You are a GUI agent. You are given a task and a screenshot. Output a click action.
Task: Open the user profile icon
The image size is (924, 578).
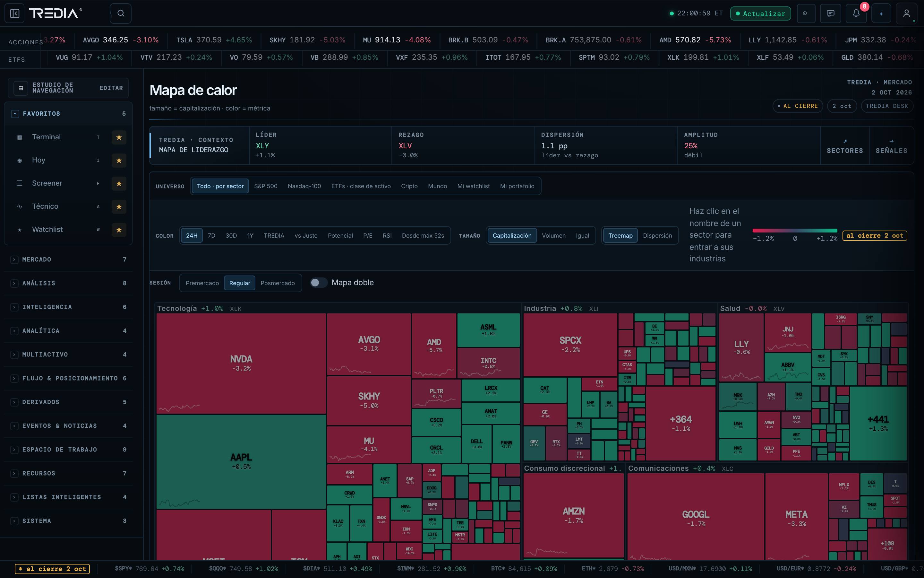(x=906, y=13)
